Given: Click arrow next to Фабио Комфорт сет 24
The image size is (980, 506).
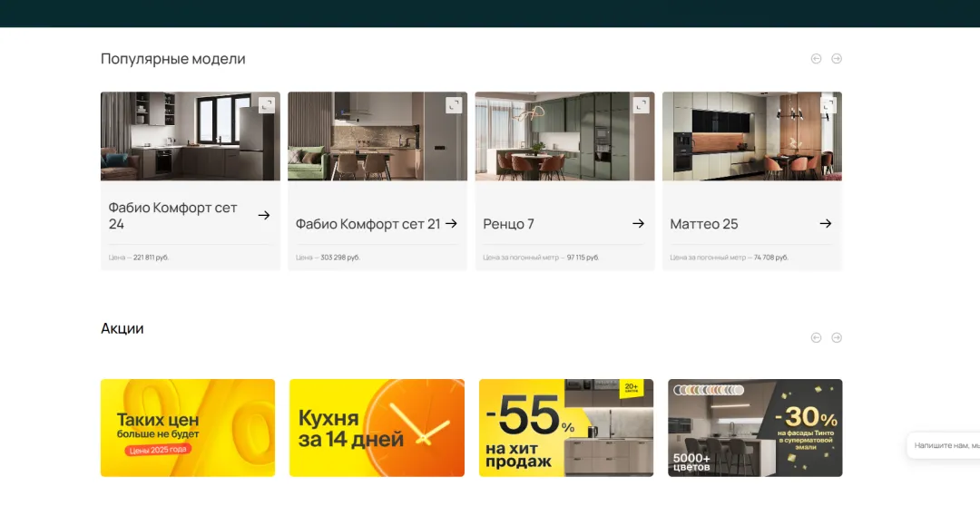Looking at the screenshot, I should 264,215.
